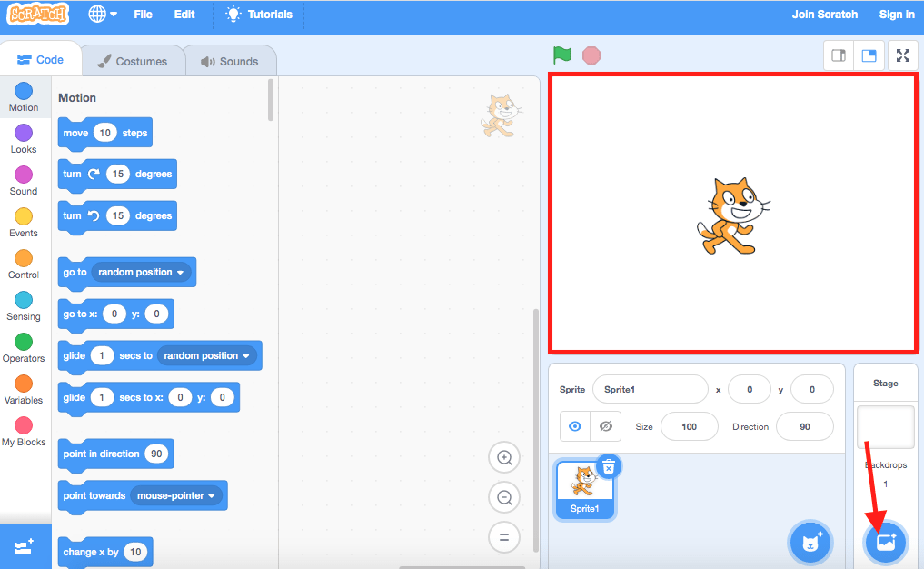Select the My Blocks category

pyautogui.click(x=24, y=433)
